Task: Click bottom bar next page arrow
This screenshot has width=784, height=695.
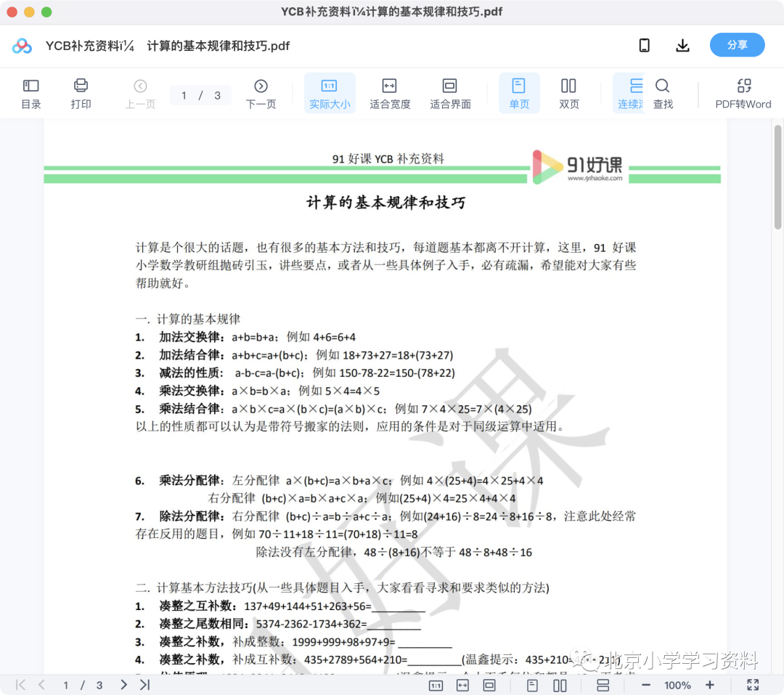Action: pyautogui.click(x=123, y=685)
